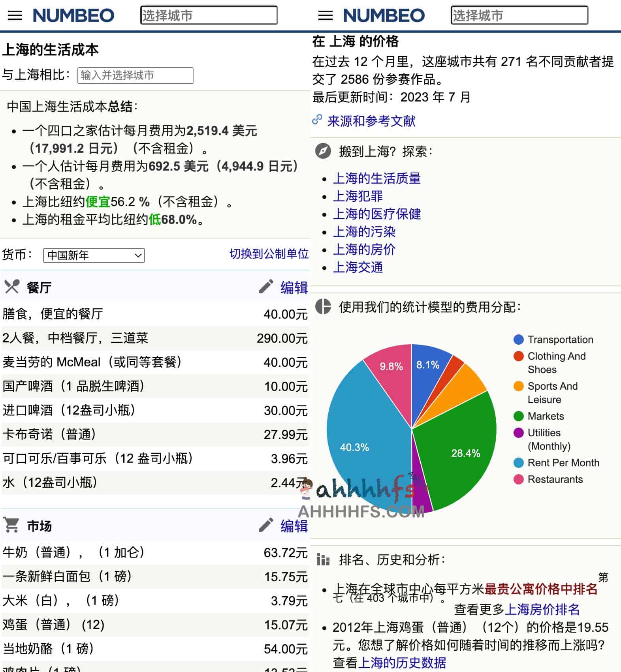The image size is (621, 672).
Task: Open the 货币 currency dropdown
Action: (94, 255)
